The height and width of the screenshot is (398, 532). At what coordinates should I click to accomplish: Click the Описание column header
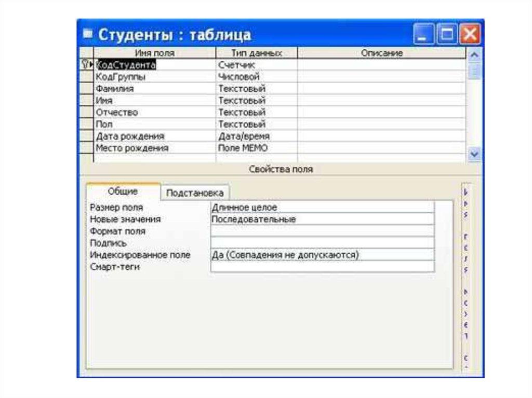tap(381, 53)
